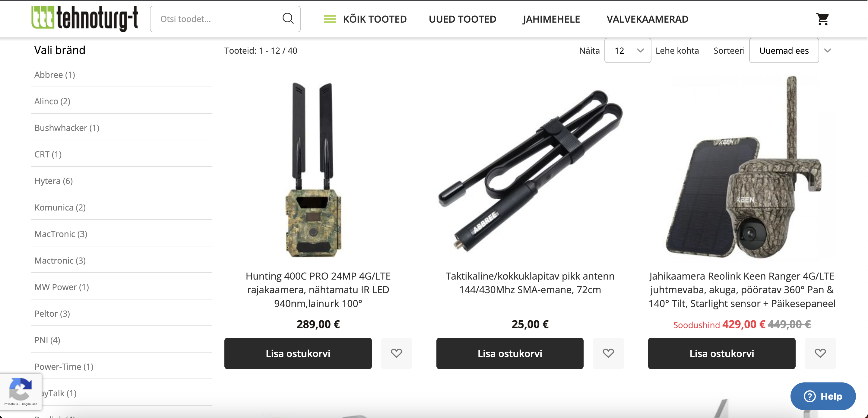Favorite the Reolink Keen Ranger camera
The image size is (868, 418).
click(820, 353)
